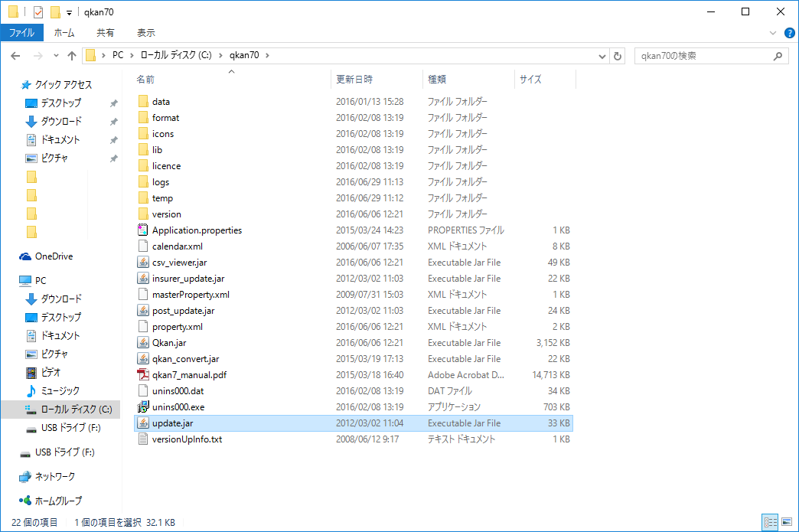Viewport: 799px width, 532px height.
Task: Open qkan7_manual.pdf via its PDF icon
Action: pos(145,374)
